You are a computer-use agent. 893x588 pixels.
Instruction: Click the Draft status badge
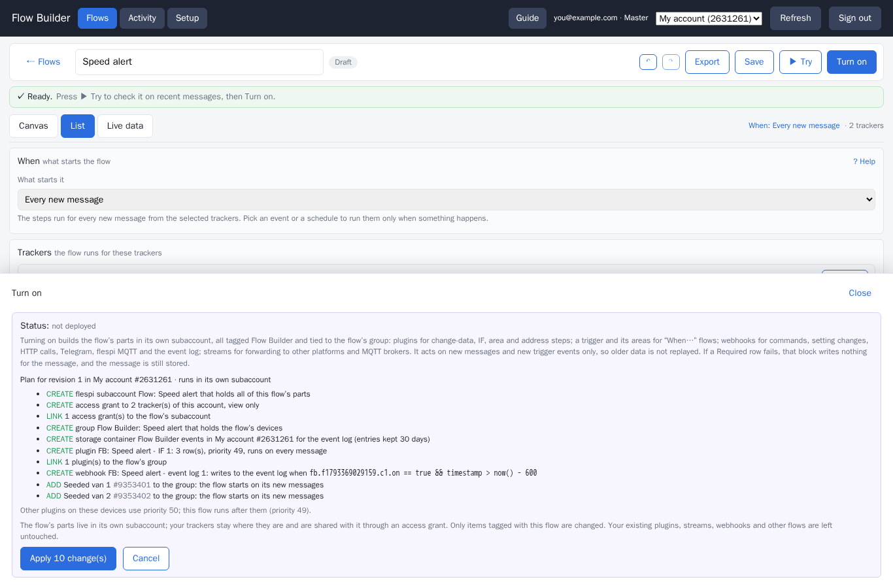(x=343, y=63)
